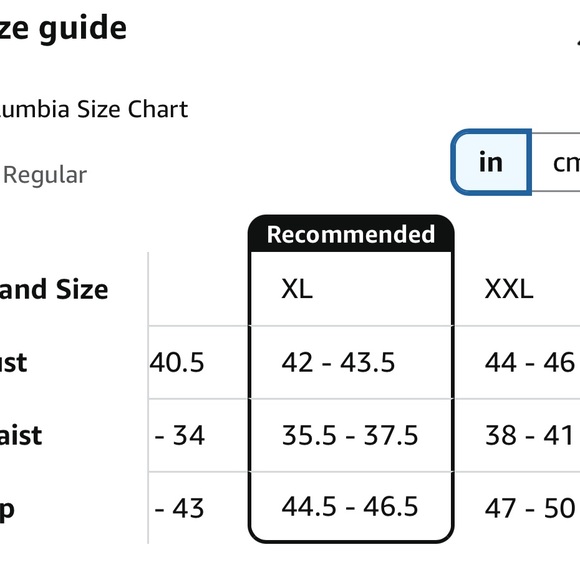Select the Regular fit type label

tap(45, 175)
